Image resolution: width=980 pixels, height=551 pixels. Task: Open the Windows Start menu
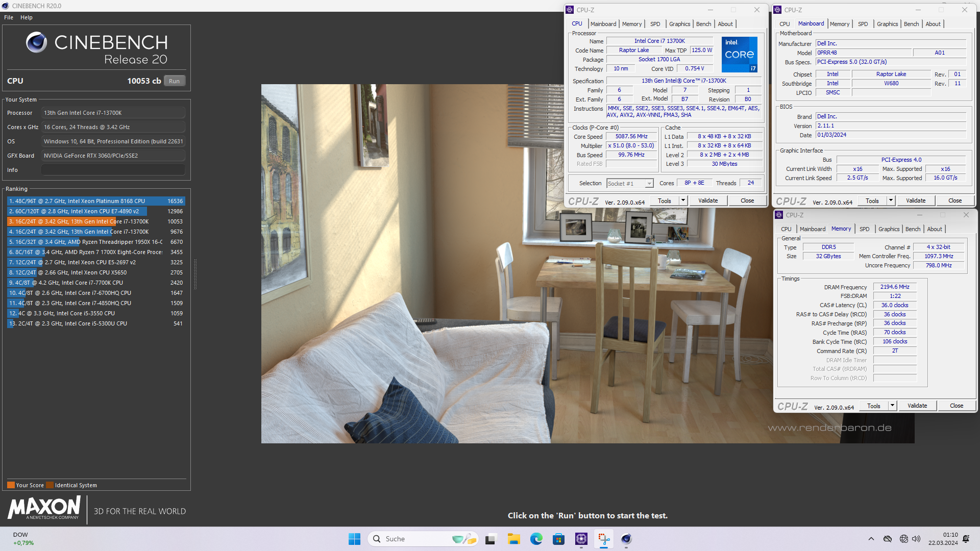354,539
